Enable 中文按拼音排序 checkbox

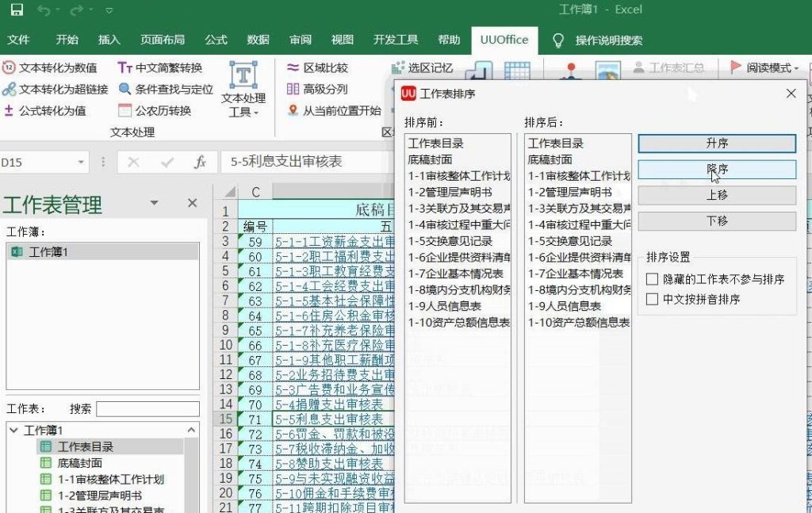(x=652, y=299)
